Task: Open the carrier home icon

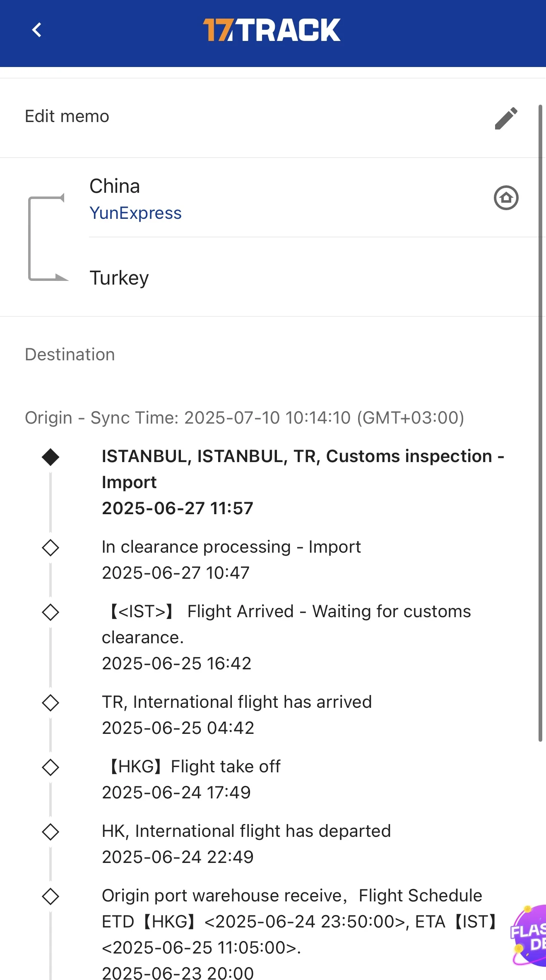Action: 506,198
